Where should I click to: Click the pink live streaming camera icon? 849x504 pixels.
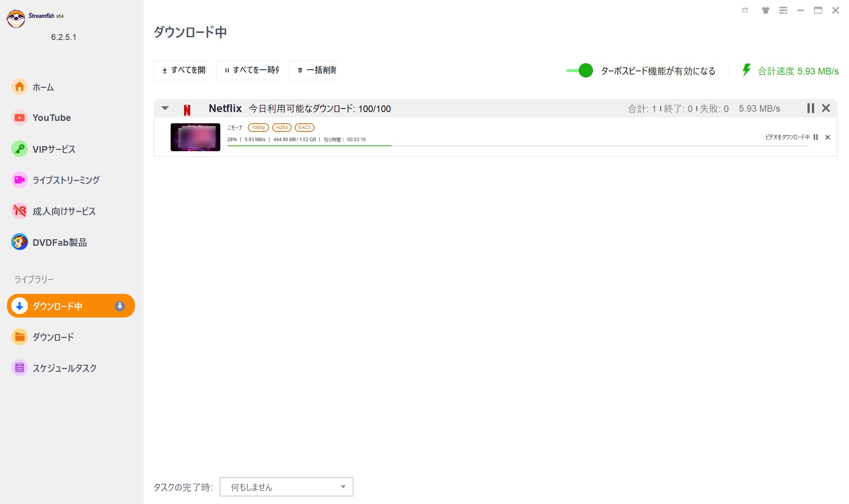pos(19,180)
